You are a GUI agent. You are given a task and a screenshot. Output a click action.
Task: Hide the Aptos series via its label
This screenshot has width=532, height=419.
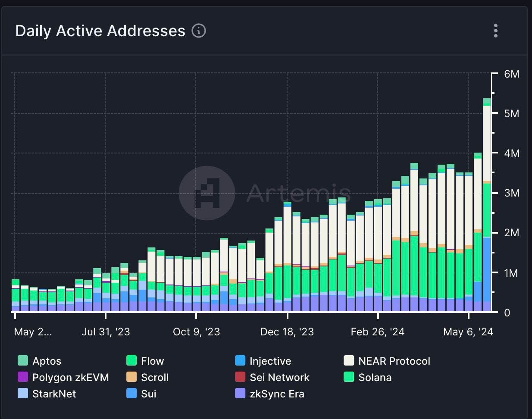pyautogui.click(x=47, y=361)
